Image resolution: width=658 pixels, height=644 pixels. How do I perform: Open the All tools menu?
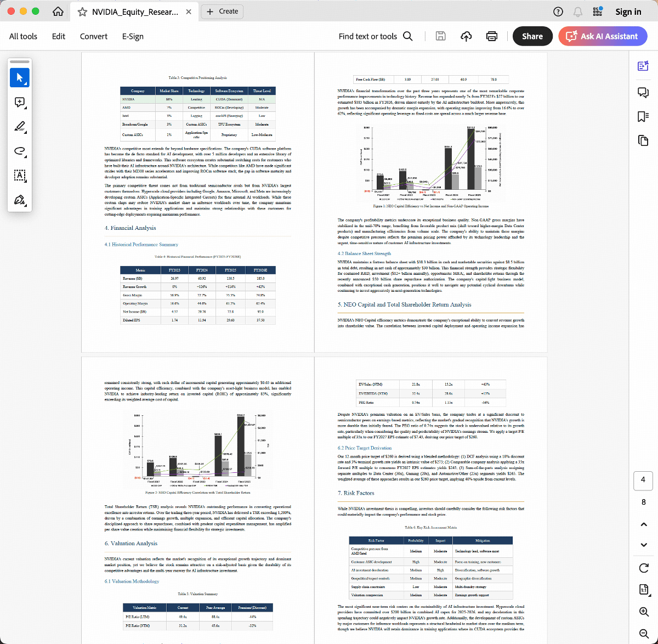[23, 36]
